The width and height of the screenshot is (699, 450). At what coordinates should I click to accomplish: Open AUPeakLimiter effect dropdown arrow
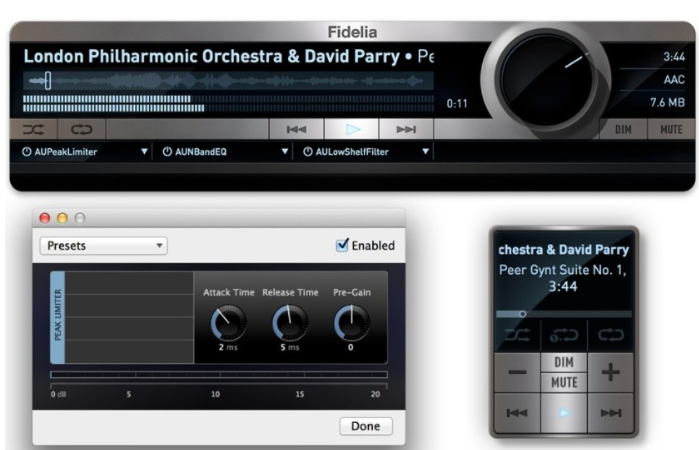pos(144,152)
